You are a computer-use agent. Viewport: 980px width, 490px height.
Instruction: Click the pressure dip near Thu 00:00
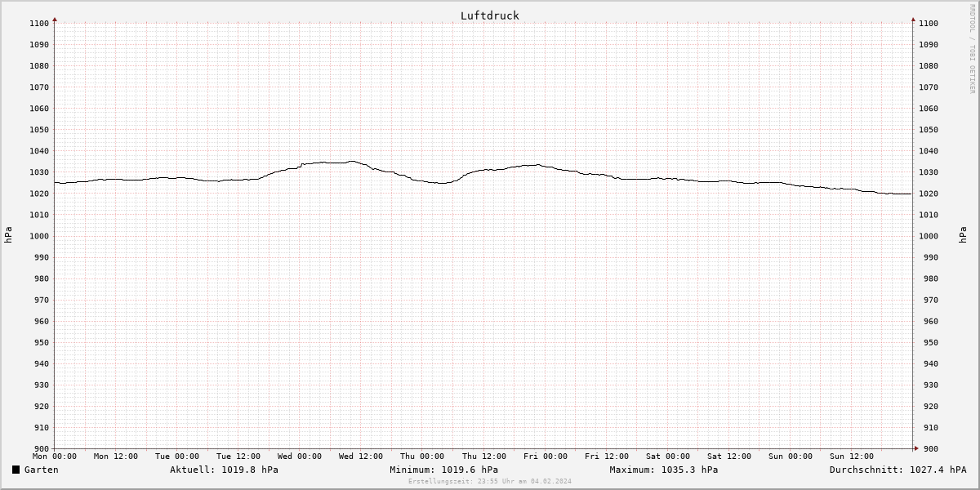[x=441, y=183]
